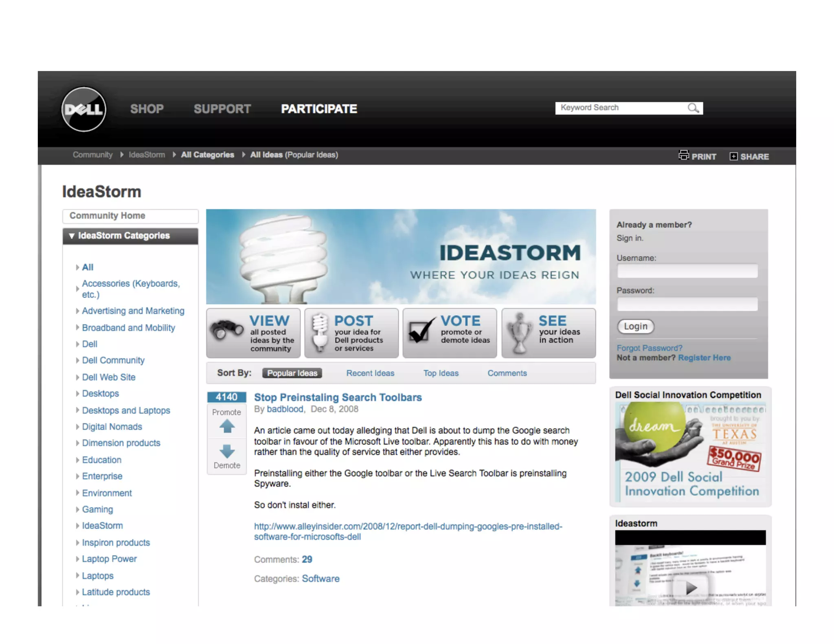This screenshot has height=644, width=834.
Task: Select the Top Ideas sort tab
Action: point(441,373)
